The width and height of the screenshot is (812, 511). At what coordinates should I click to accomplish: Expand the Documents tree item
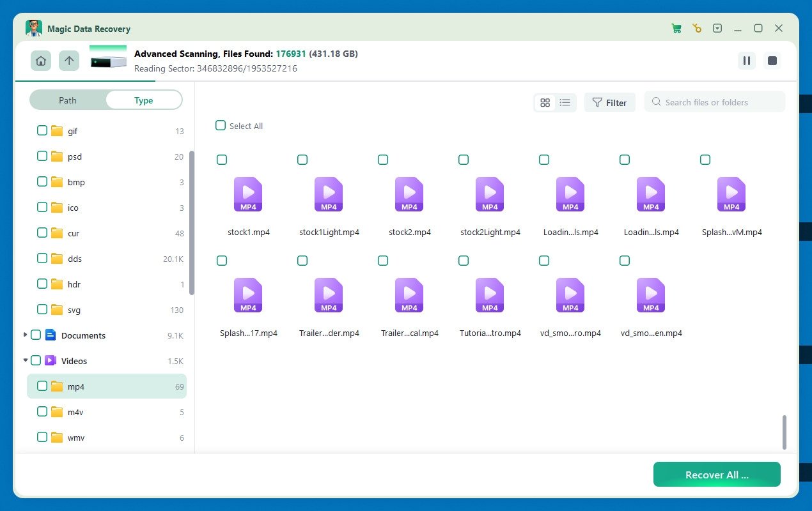[25, 335]
